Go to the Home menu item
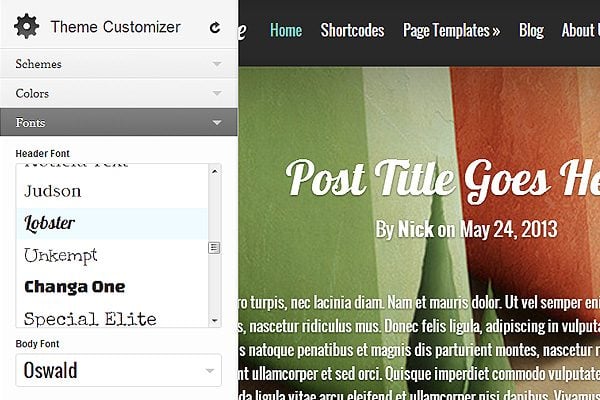The image size is (600, 400). click(286, 30)
